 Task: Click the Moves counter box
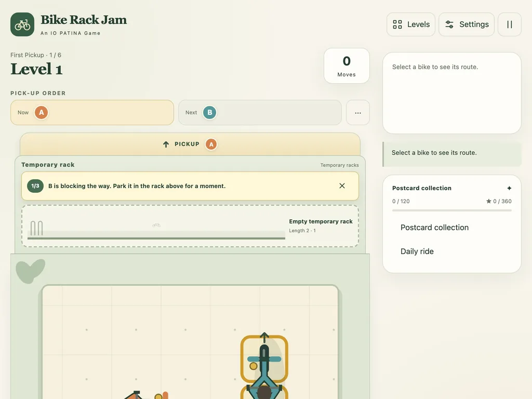347,66
